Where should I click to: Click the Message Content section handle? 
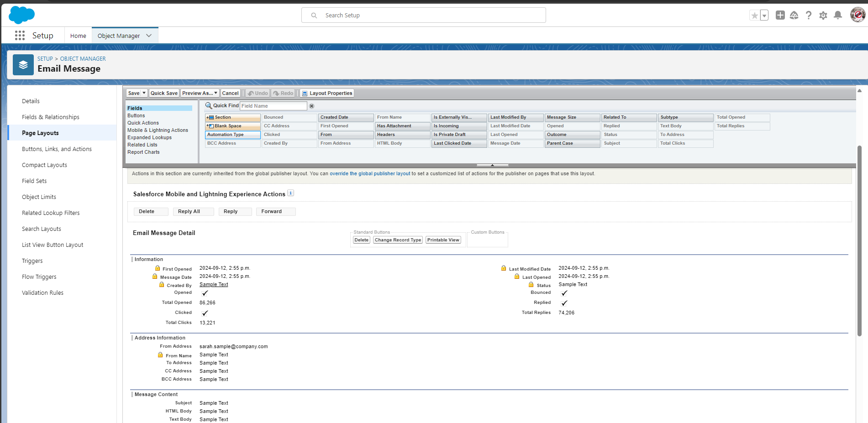(132, 394)
